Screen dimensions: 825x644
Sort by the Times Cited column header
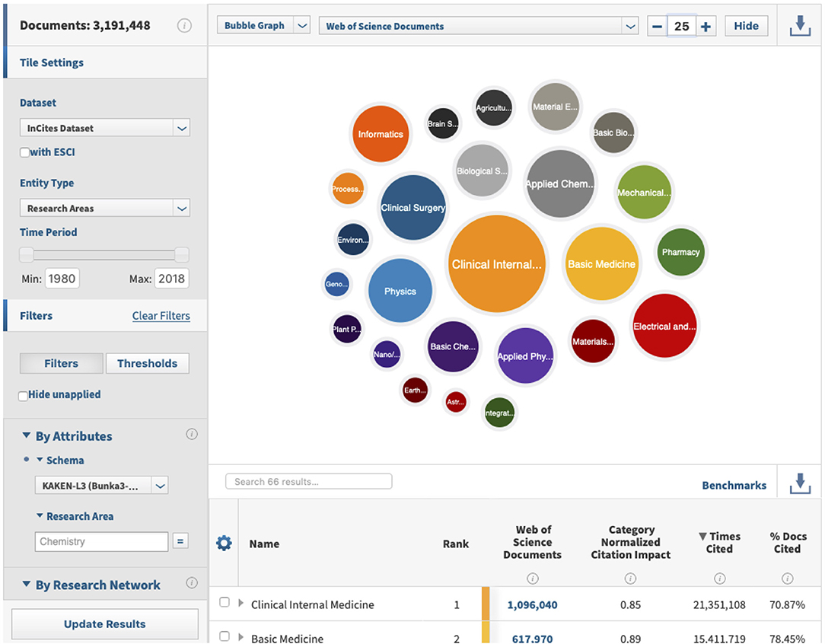coord(719,542)
